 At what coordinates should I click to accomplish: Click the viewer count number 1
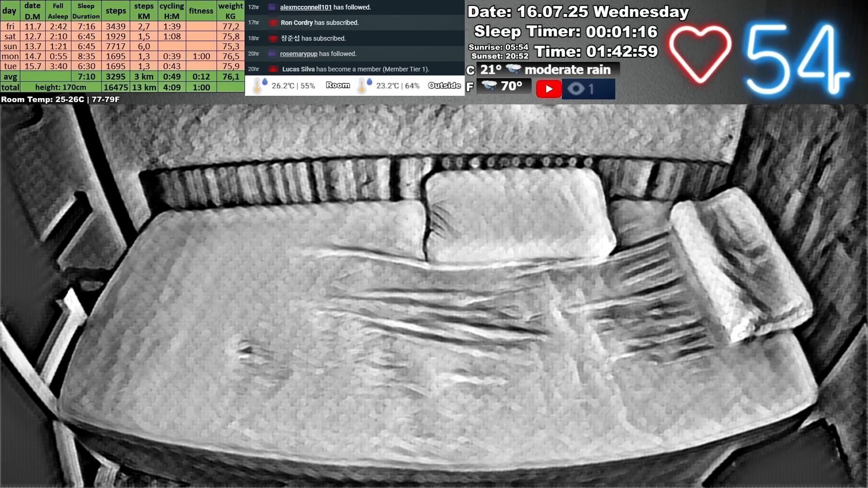[x=590, y=89]
